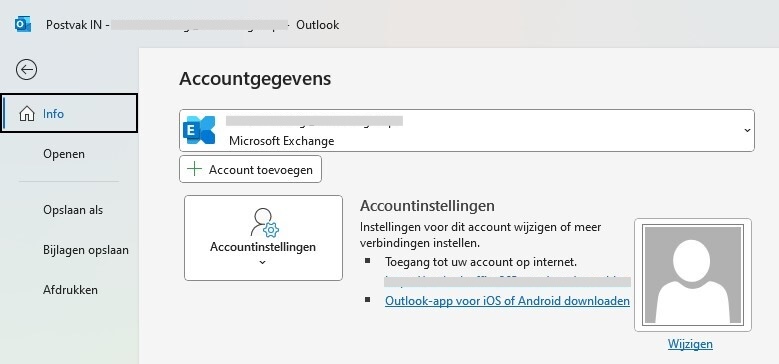Choose Afdrukken in the sidebar

(69, 290)
